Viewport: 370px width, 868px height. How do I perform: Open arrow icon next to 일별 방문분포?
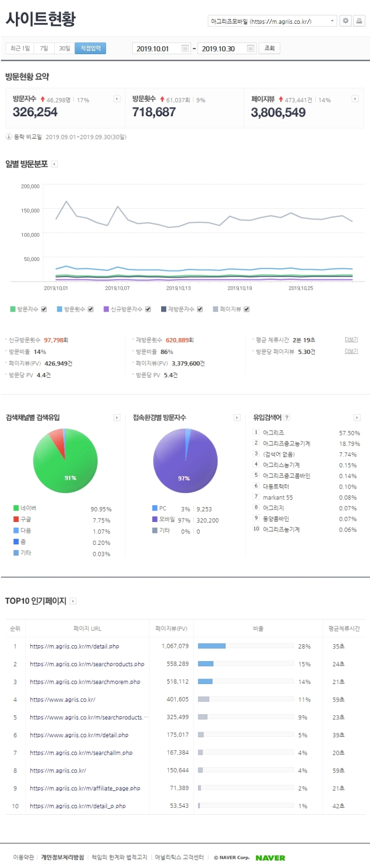click(55, 164)
